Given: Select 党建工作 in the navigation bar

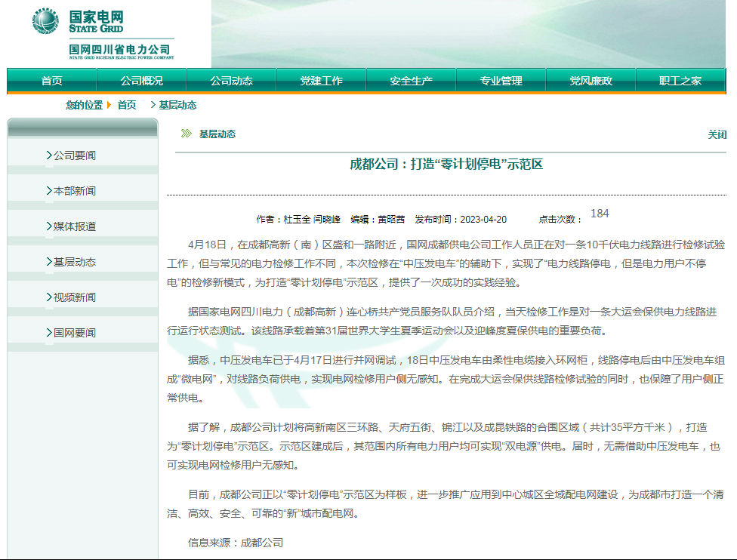Looking at the screenshot, I should pos(321,80).
